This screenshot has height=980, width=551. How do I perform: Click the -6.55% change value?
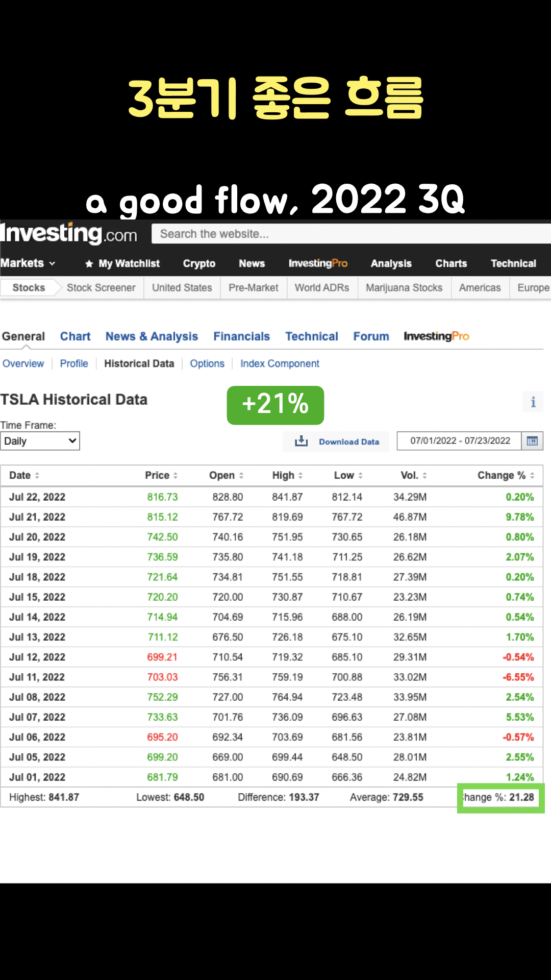(518, 677)
